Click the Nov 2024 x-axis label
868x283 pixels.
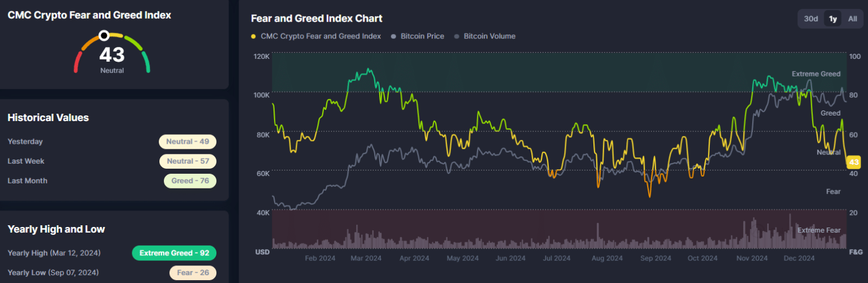(x=750, y=258)
